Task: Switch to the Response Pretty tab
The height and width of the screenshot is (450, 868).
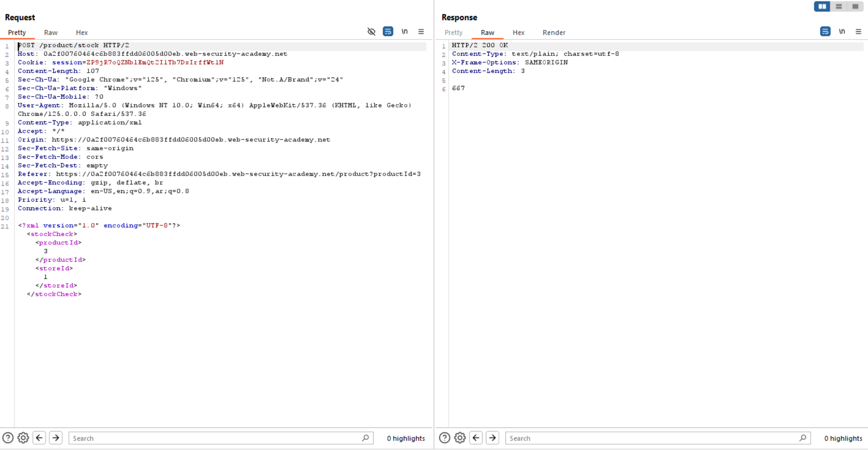Action: (x=453, y=32)
